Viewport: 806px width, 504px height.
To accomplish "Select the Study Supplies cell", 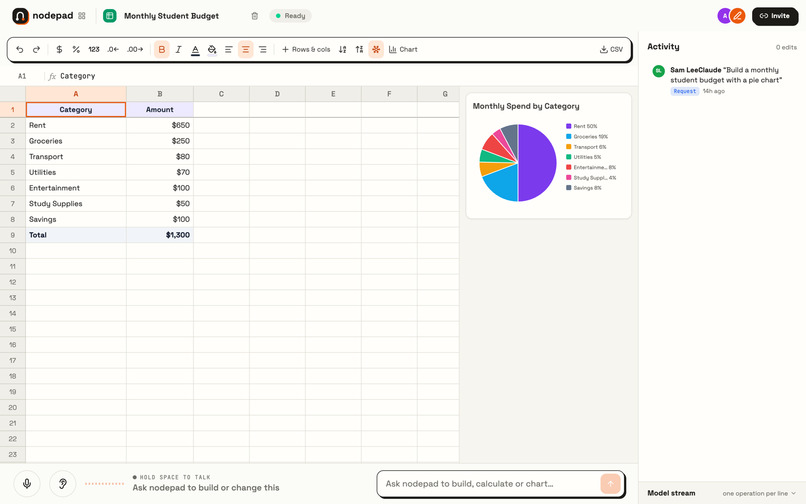I will [x=76, y=204].
